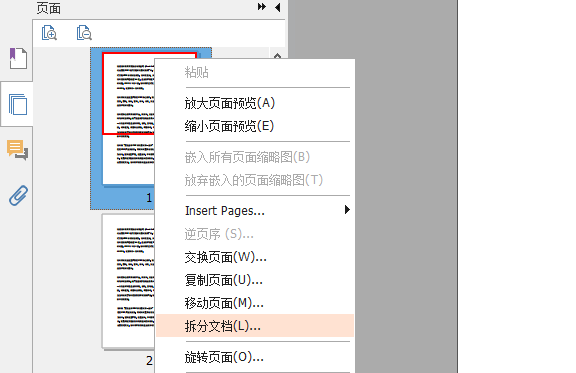Choose 放大页面预览(A) from context menu
This screenshot has height=373, width=576.
click(255, 103)
